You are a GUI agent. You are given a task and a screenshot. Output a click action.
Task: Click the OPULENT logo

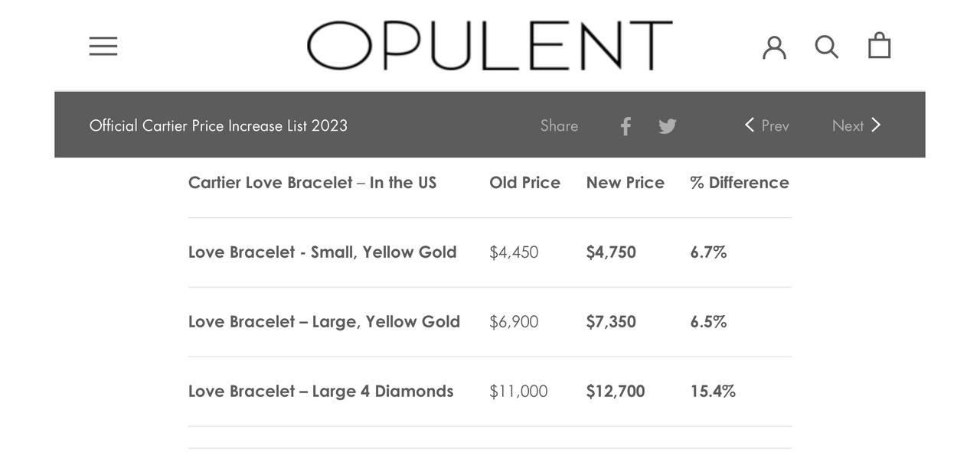[x=490, y=46]
